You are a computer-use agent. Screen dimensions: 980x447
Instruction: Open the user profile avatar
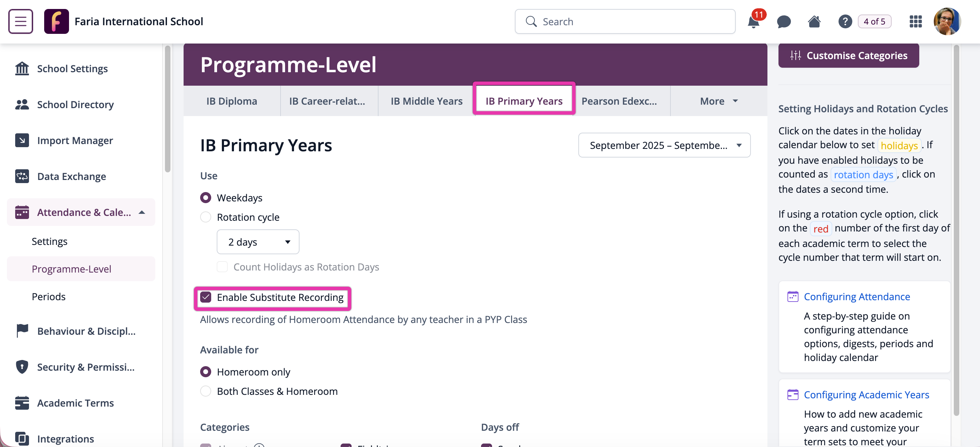(947, 21)
